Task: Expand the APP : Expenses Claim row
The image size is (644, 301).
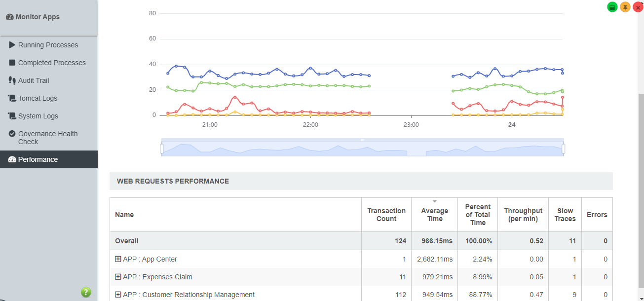Action: (x=118, y=277)
